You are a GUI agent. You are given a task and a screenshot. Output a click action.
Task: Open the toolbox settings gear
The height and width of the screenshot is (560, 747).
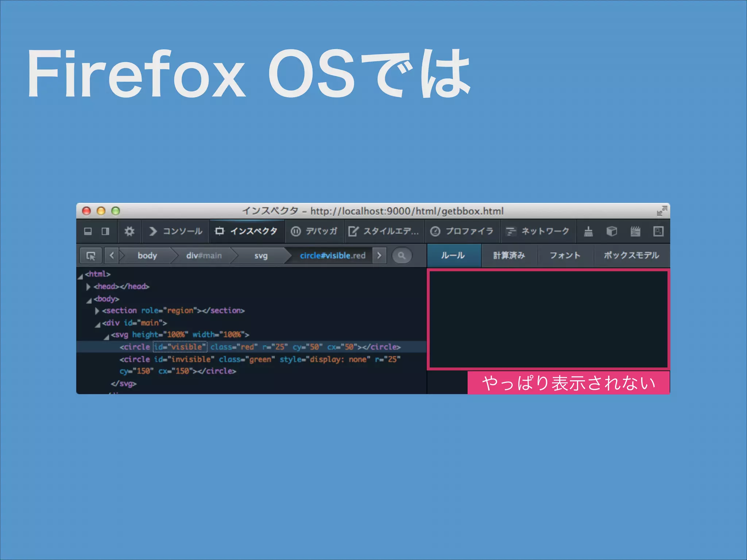(129, 232)
